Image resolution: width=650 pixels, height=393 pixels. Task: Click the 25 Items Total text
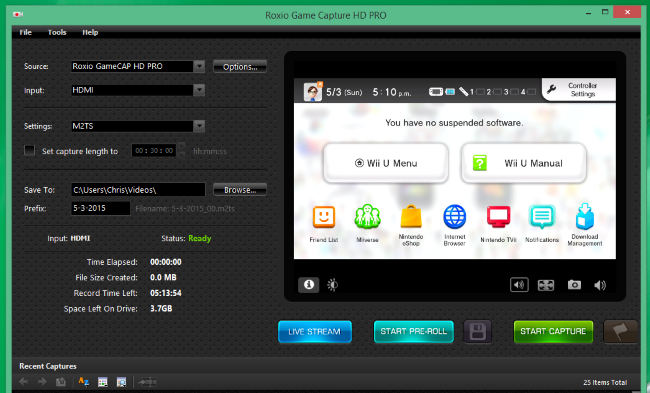tap(605, 382)
